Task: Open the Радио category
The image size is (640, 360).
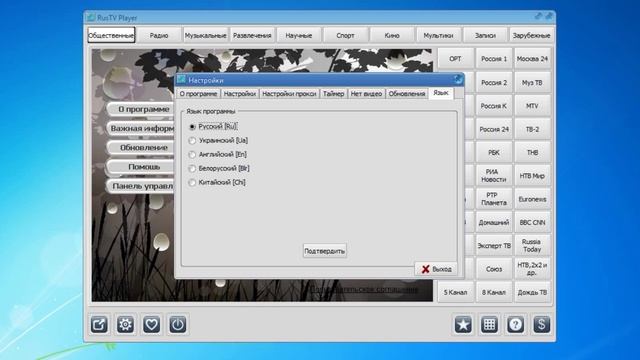Action: [x=159, y=35]
